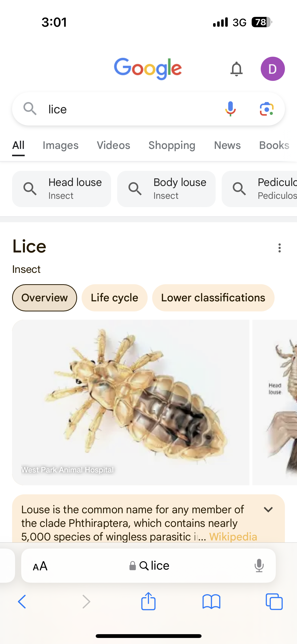Open the West Park Animal Hospital louse image

(x=131, y=402)
